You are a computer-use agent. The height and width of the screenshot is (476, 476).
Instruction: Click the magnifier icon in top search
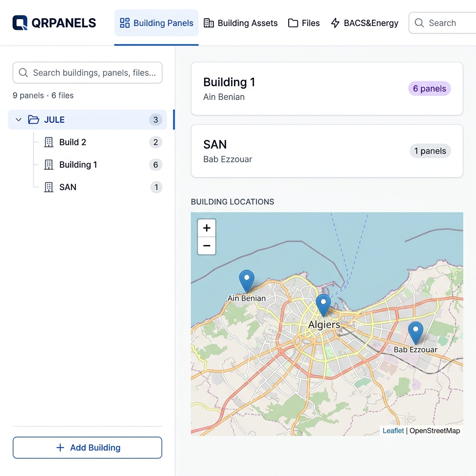pos(419,23)
